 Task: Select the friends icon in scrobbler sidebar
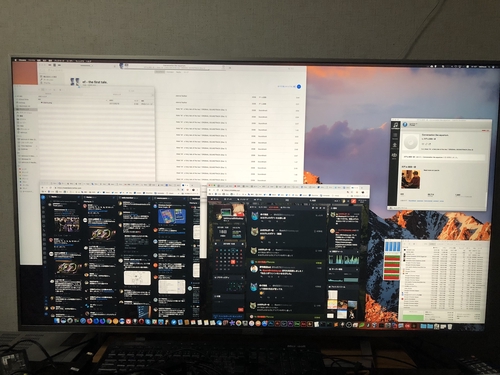394,155
